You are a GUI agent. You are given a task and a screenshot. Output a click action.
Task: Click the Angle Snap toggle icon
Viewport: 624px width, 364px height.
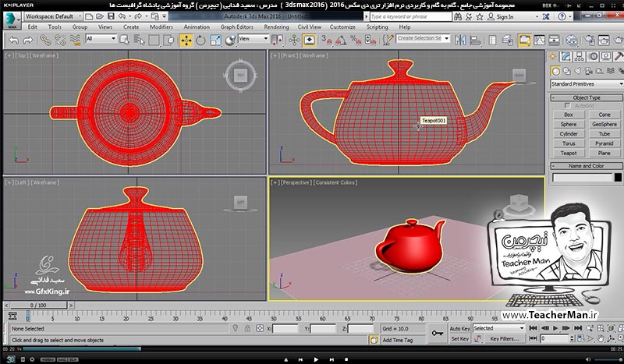[x=341, y=41]
